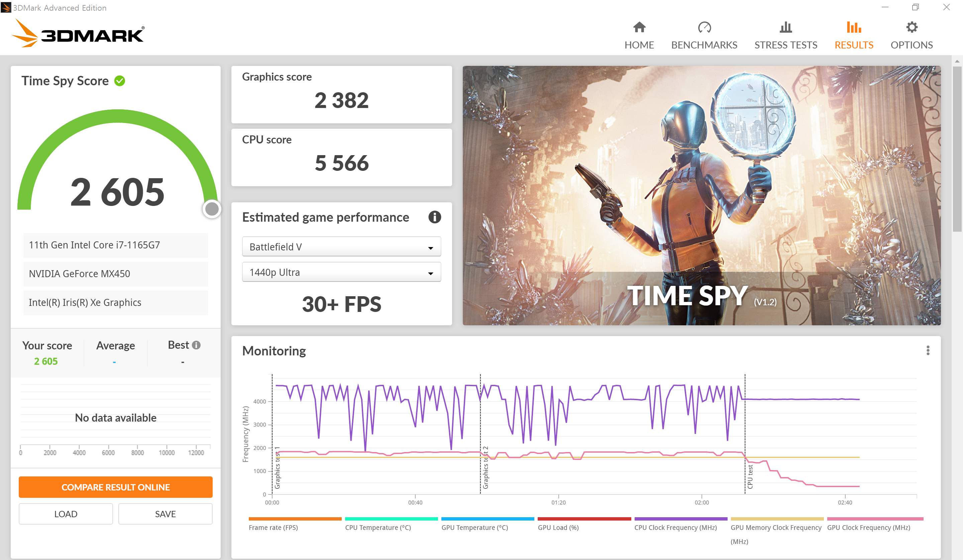
Task: Toggle Frame rate (FPS) legend series
Action: (x=273, y=527)
